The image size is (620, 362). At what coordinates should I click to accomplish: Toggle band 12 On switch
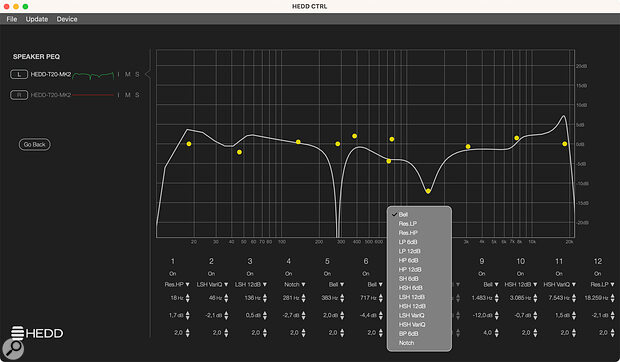click(597, 273)
